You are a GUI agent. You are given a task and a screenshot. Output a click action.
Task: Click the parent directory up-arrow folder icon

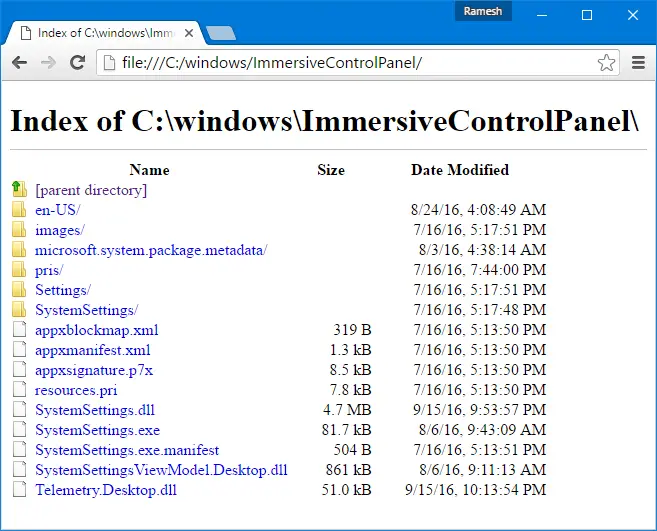[19, 189]
